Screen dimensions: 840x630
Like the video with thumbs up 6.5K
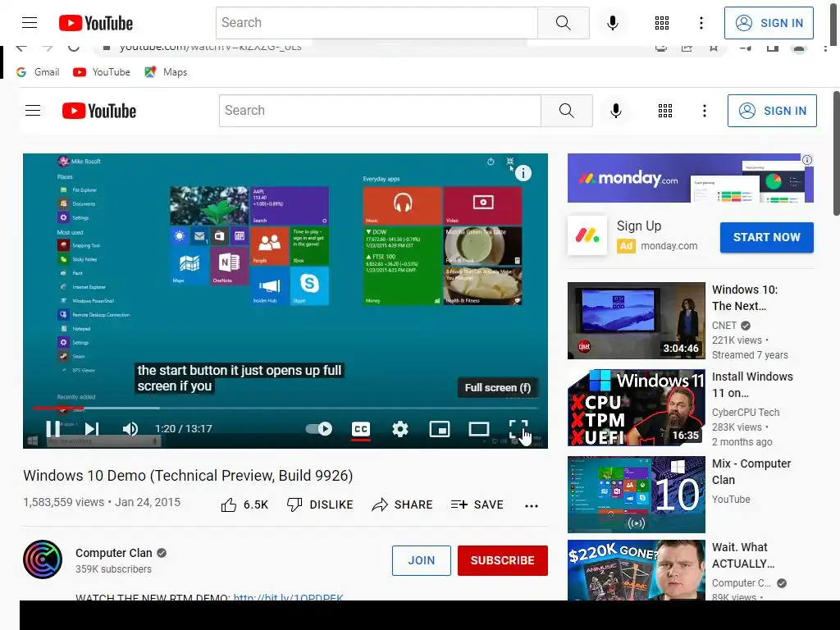244,504
